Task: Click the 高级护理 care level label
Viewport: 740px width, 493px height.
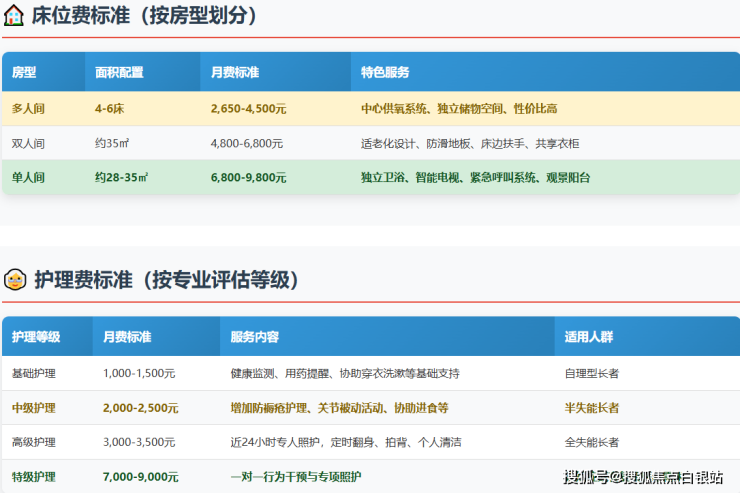Action: coord(34,442)
